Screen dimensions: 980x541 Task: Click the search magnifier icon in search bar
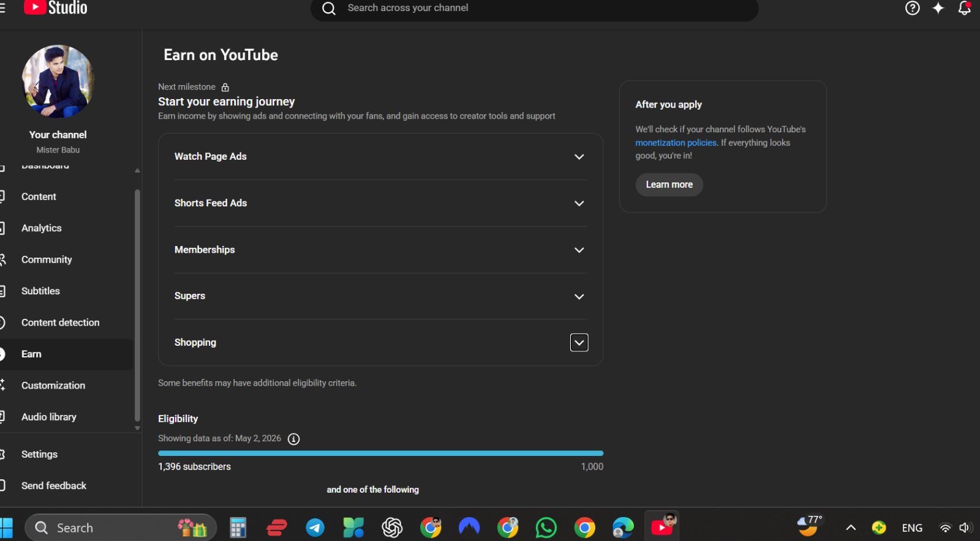(329, 9)
